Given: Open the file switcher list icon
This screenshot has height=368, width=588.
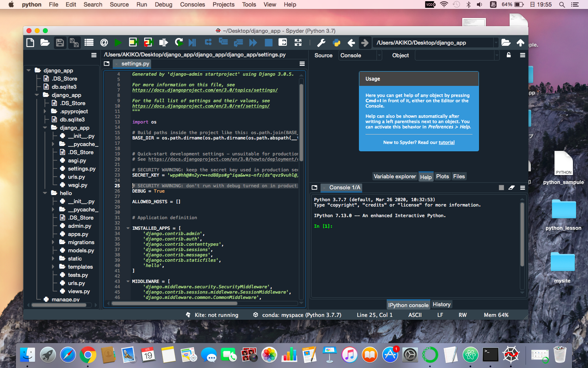Looking at the screenshot, I should pos(88,42).
